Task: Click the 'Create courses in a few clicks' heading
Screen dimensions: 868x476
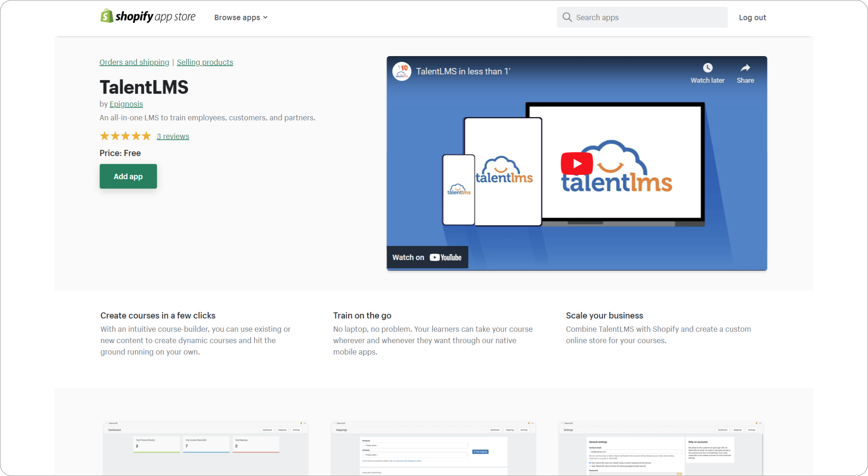Action: 158,315
